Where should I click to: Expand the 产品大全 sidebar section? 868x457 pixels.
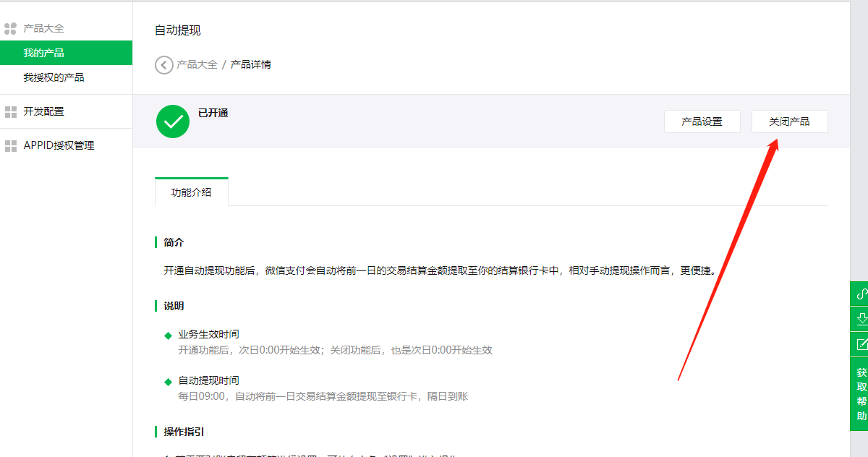[x=43, y=28]
